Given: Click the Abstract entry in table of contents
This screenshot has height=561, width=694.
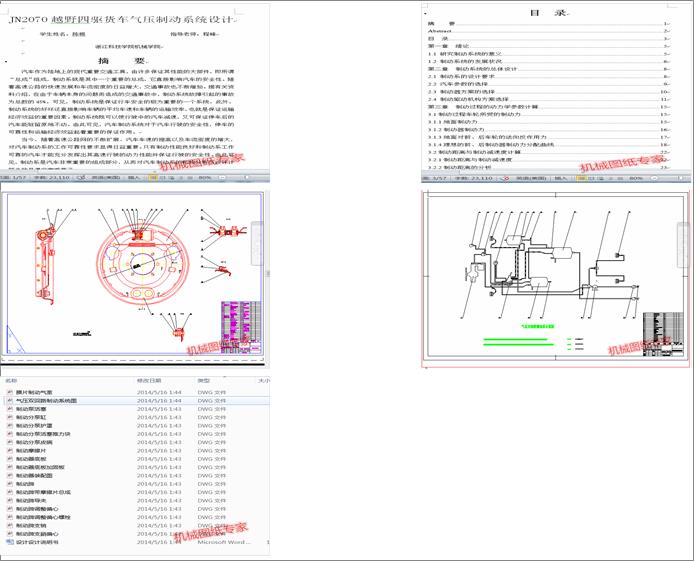Looking at the screenshot, I should [440, 31].
